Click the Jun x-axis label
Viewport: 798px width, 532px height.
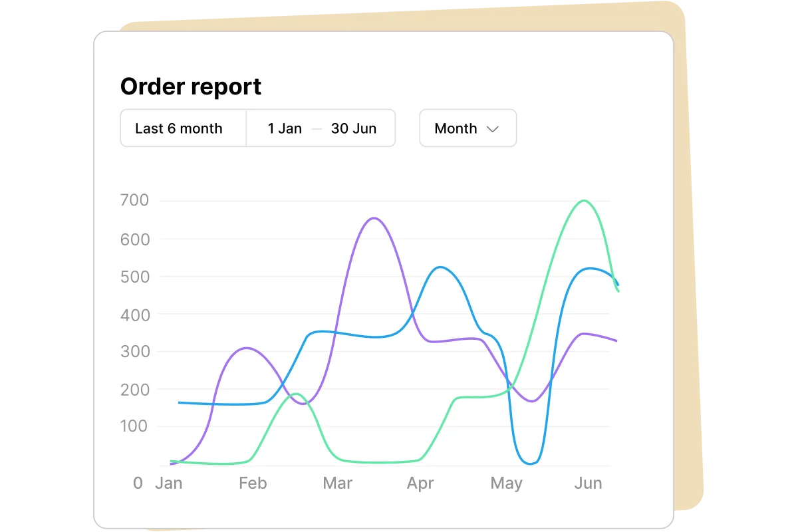pos(588,483)
